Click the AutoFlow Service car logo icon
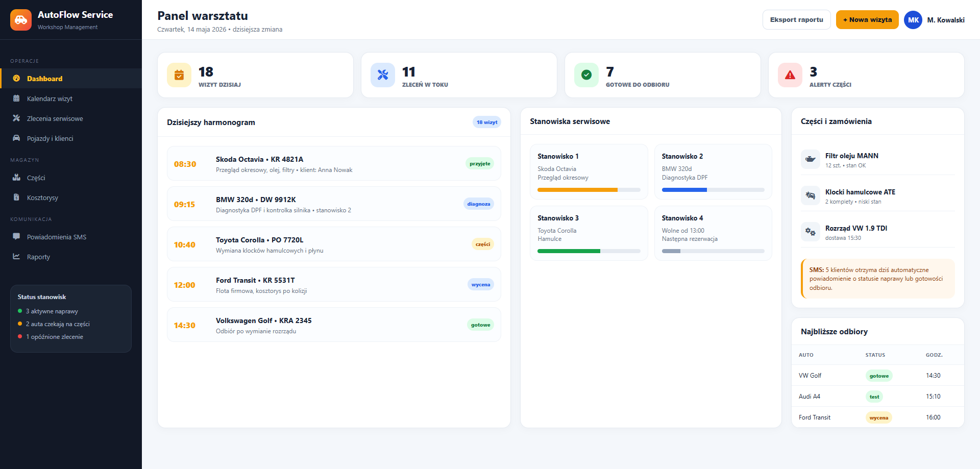Screen dimensions: 980x469 (21, 20)
